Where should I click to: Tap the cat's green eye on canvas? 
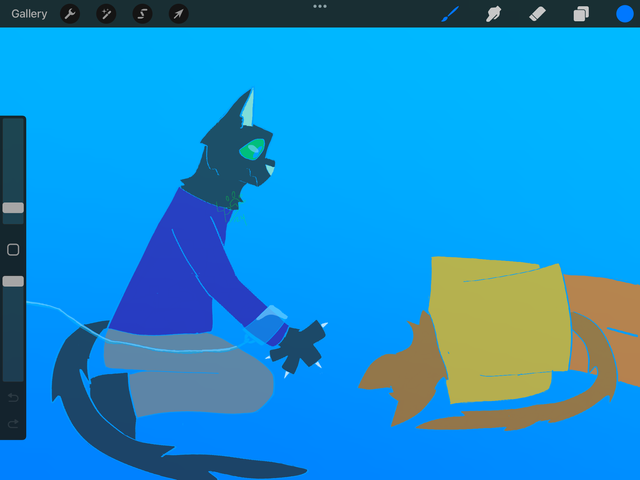tap(252, 149)
